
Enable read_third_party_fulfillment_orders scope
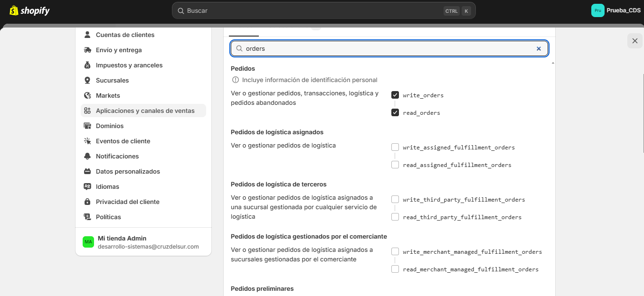(395, 217)
